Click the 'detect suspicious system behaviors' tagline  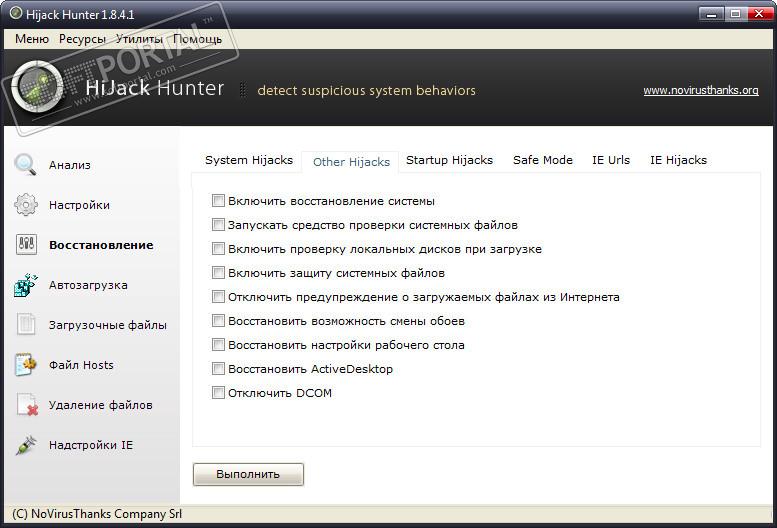366,90
